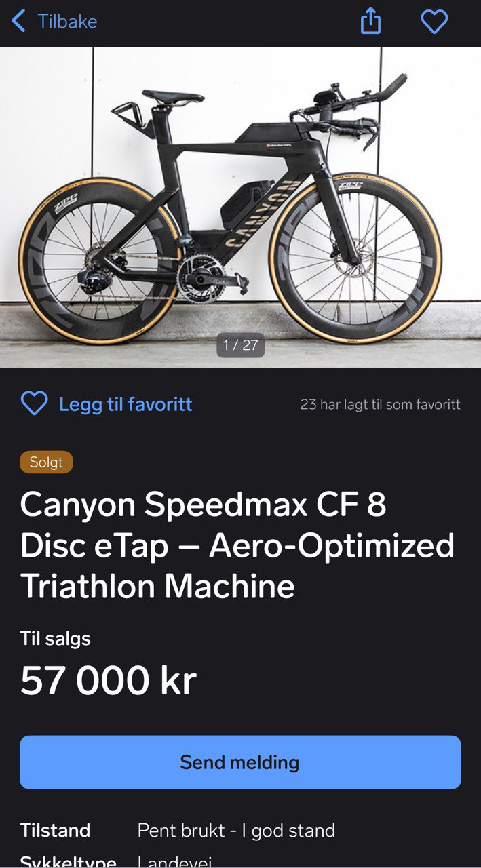Tap the 1 / 27 image counter
The width and height of the screenshot is (481, 868).
[x=240, y=345]
